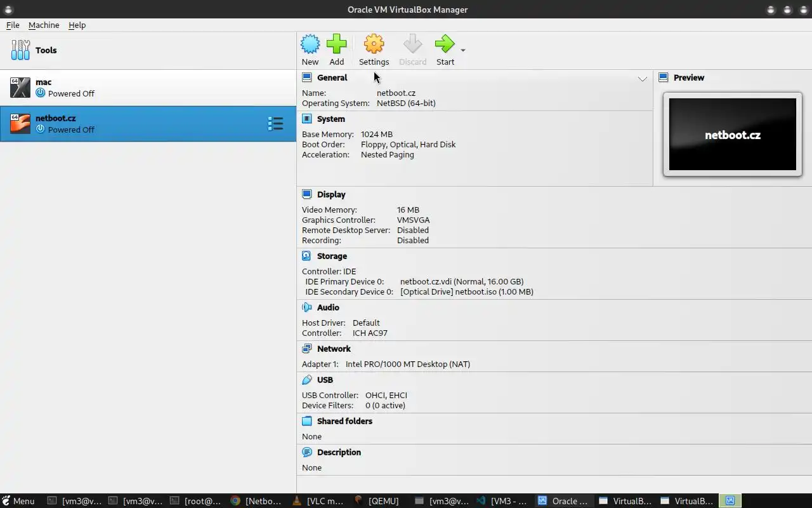This screenshot has height=508, width=812.
Task: Click the General section icon
Action: pyautogui.click(x=307, y=77)
